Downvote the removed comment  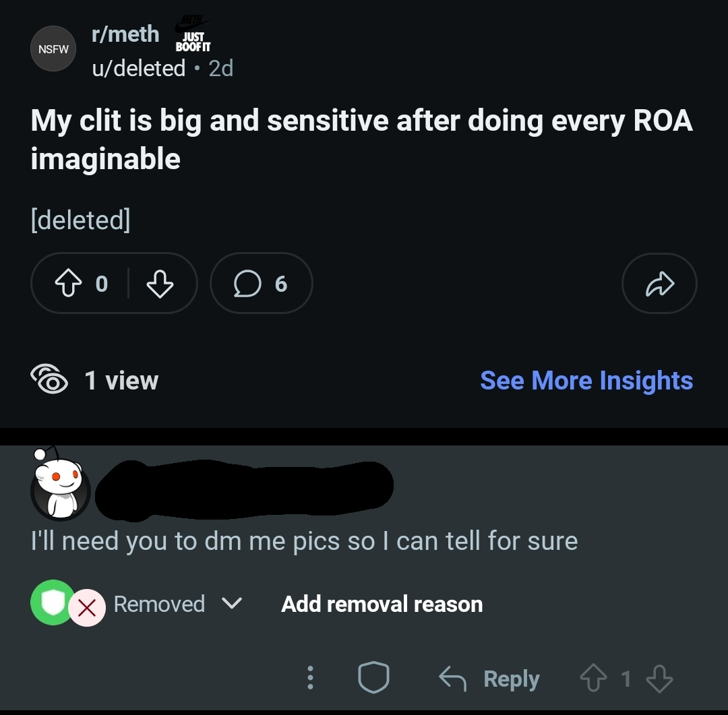click(659, 679)
